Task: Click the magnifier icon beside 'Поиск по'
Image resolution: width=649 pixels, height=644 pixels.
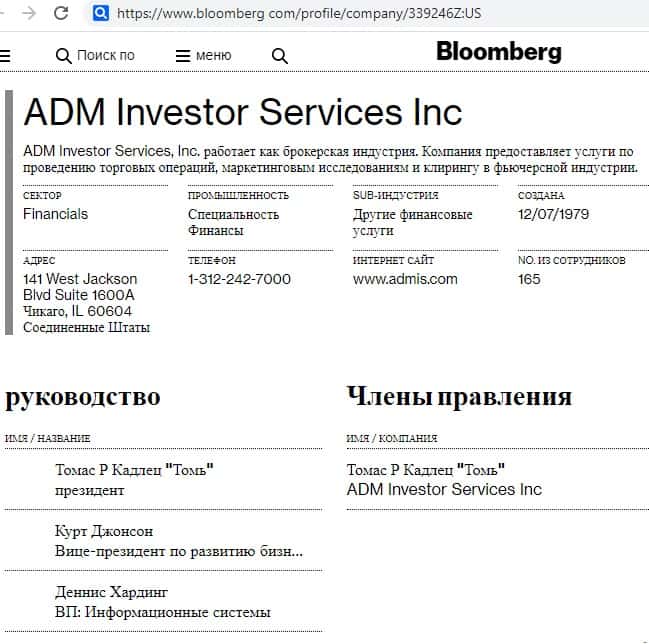Action: pyautogui.click(x=64, y=56)
